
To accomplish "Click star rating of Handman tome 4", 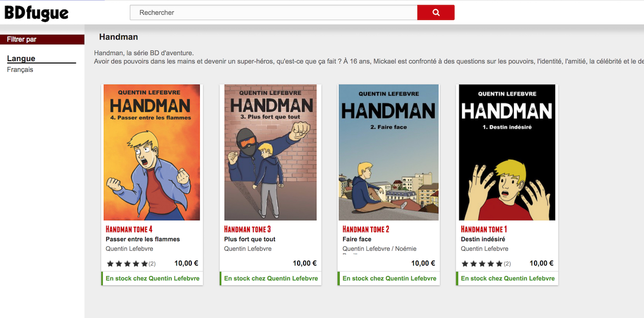I will point(127,264).
